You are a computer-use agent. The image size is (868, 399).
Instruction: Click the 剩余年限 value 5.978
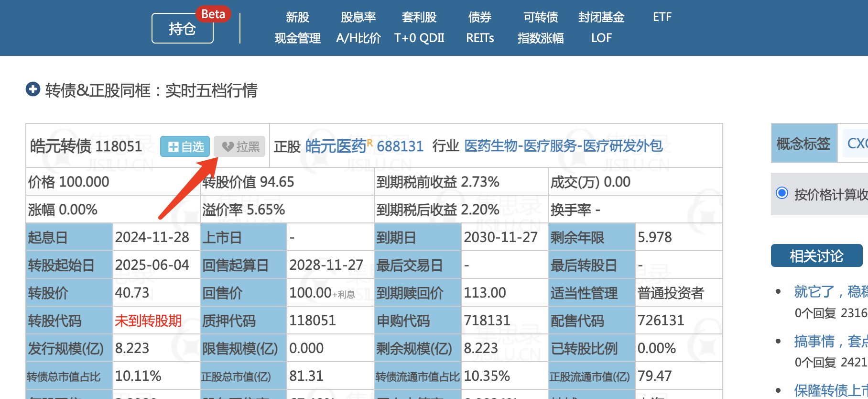click(x=655, y=237)
